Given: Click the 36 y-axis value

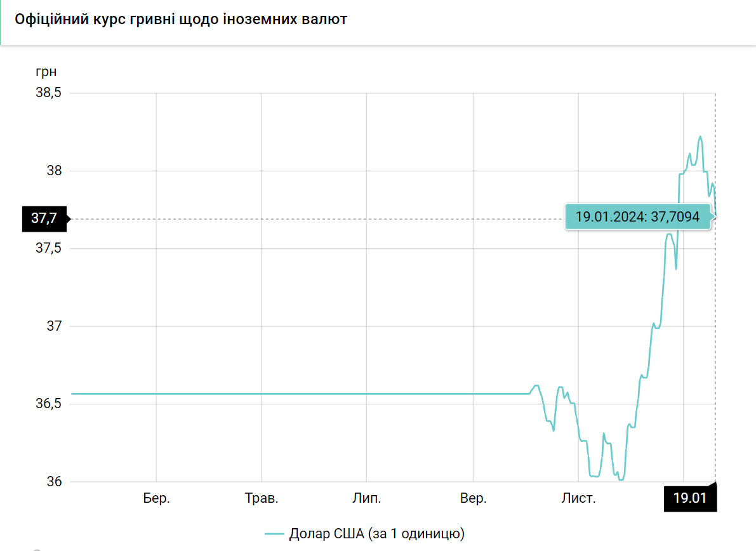Looking at the screenshot, I should click(54, 481).
